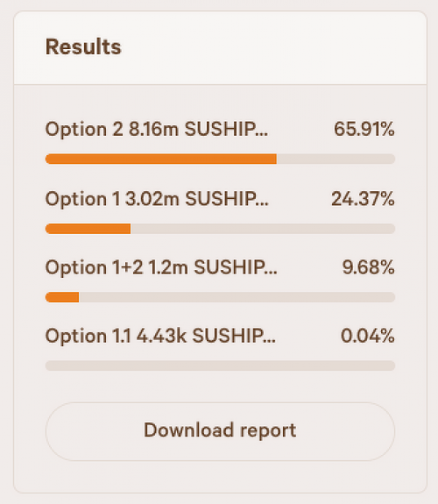The height and width of the screenshot is (504, 438).
Task: Click the truncated ellipsis after Option 2's label
Action: pos(262,135)
